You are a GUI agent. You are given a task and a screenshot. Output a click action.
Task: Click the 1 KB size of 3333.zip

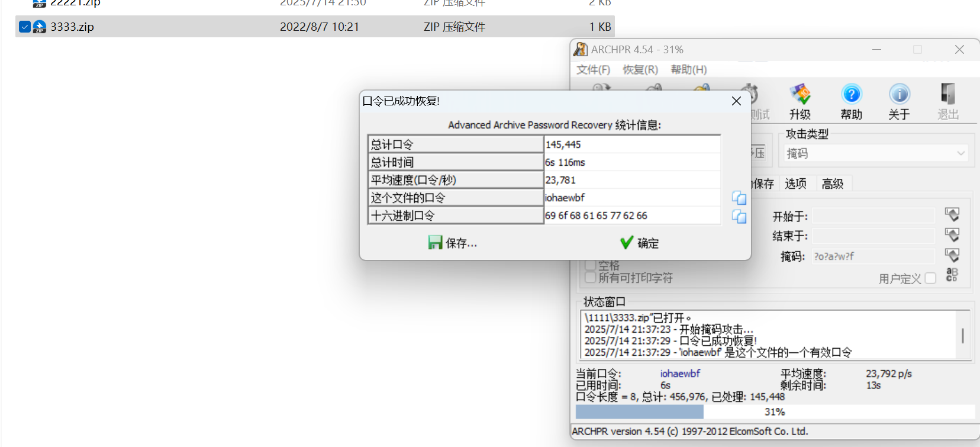click(x=600, y=27)
